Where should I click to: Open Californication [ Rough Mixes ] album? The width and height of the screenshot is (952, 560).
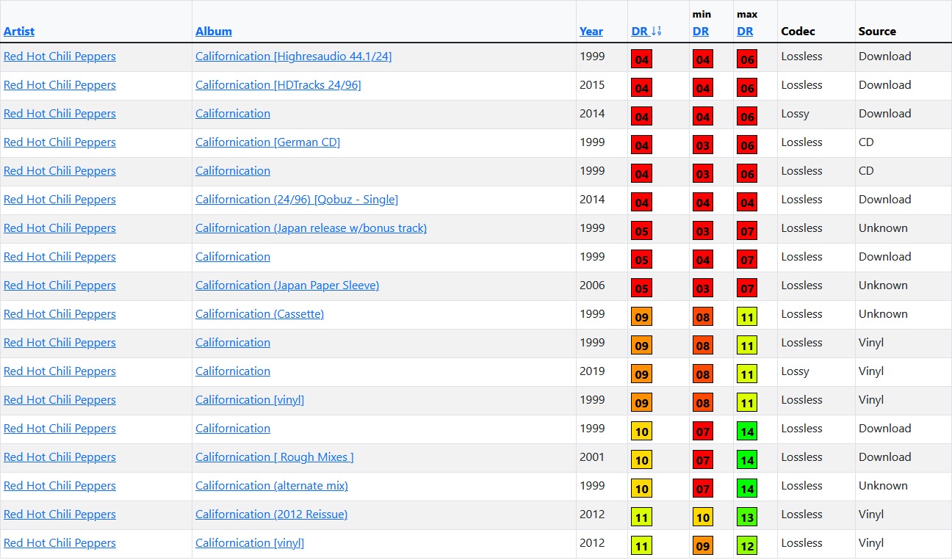tap(275, 457)
